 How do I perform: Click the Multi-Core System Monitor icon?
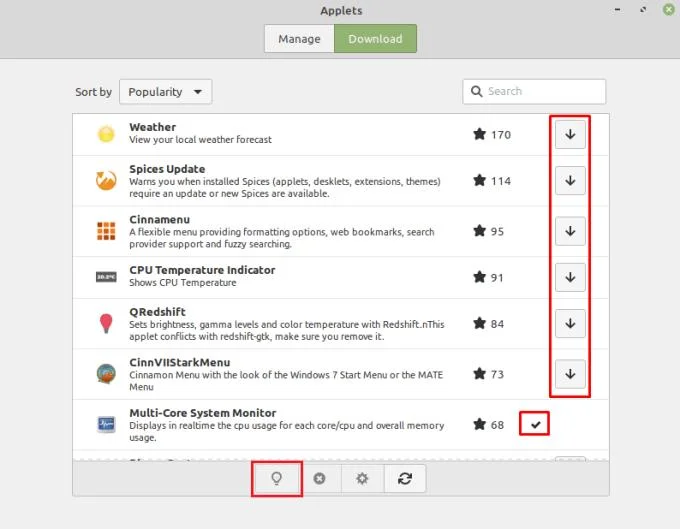106,424
